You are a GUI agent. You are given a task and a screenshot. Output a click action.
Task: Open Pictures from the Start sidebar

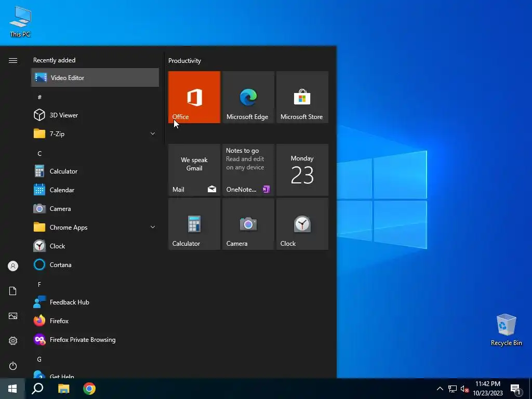tap(13, 316)
